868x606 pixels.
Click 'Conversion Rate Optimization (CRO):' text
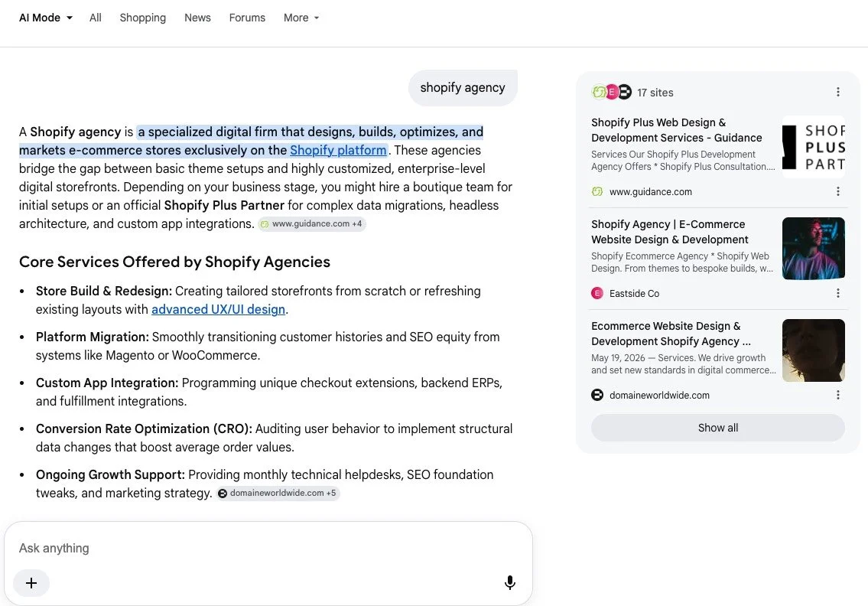point(144,428)
